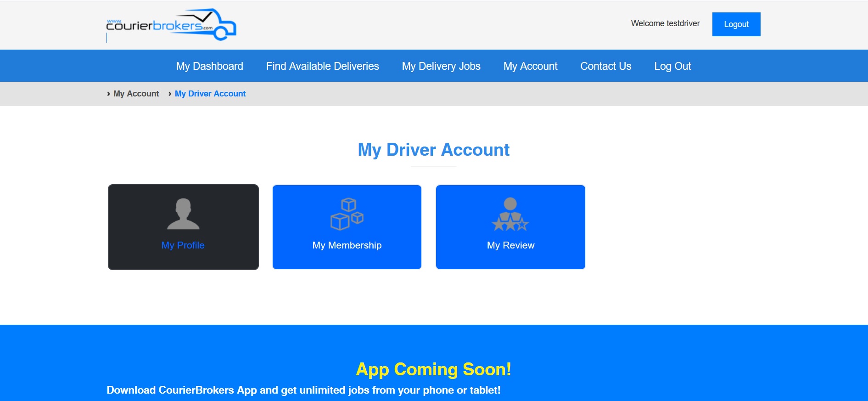This screenshot has height=401, width=868.
Task: Click the chevron arrow before My Account breadcrumb
Action: coord(108,94)
